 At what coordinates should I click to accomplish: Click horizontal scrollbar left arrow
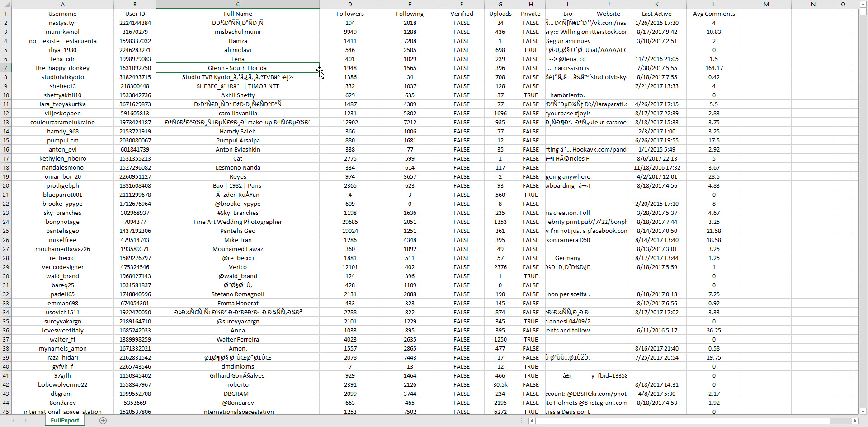coord(532,421)
